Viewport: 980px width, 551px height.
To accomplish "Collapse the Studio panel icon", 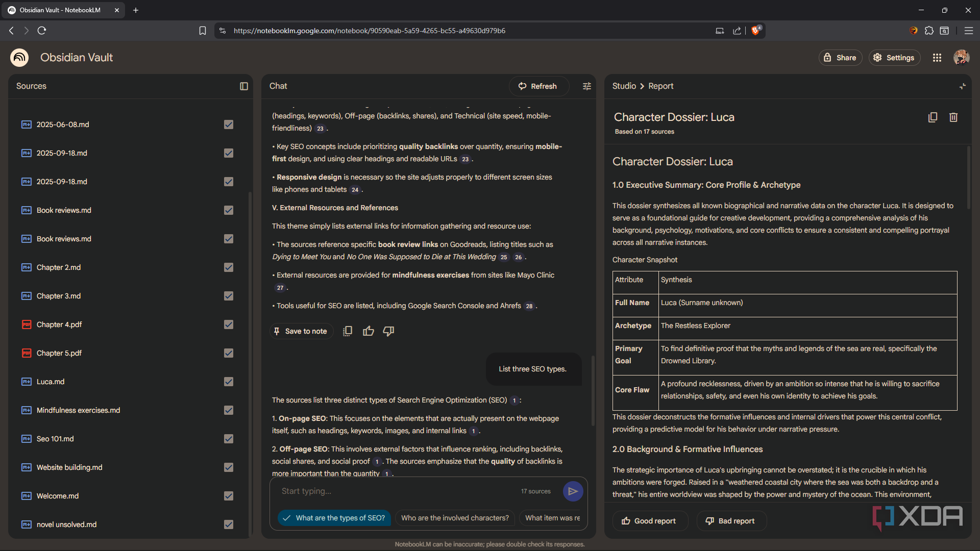I will coord(963,86).
